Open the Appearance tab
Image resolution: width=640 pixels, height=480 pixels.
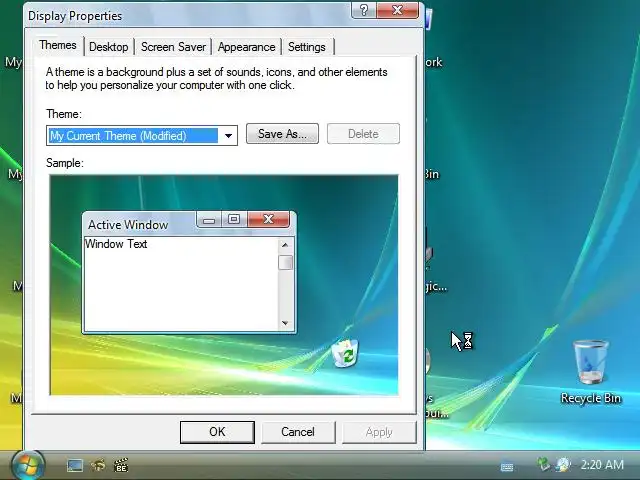pyautogui.click(x=246, y=47)
